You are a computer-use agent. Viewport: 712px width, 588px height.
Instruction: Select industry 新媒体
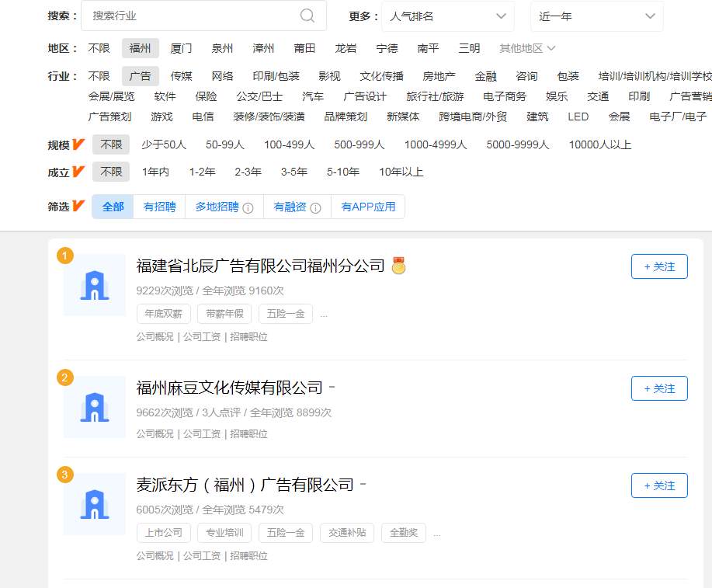(403, 117)
